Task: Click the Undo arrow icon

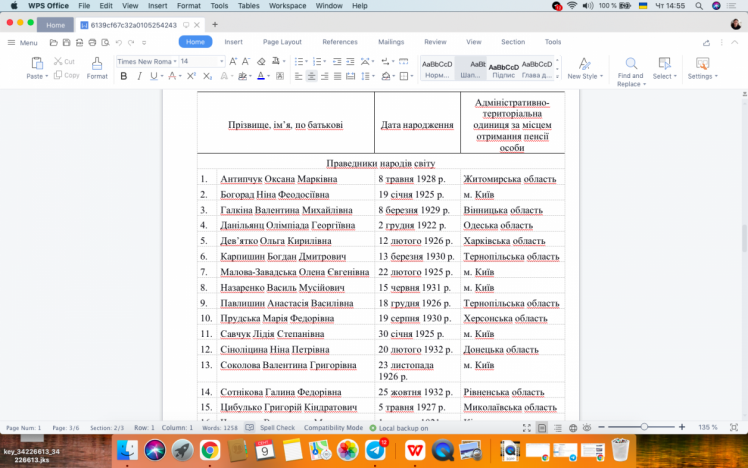Action: click(118, 42)
